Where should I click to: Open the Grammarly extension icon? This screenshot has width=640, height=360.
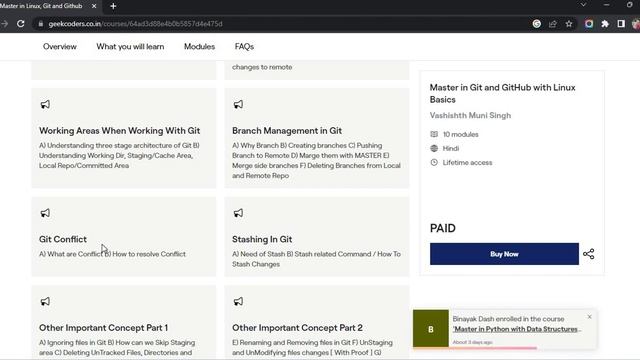tap(537, 24)
